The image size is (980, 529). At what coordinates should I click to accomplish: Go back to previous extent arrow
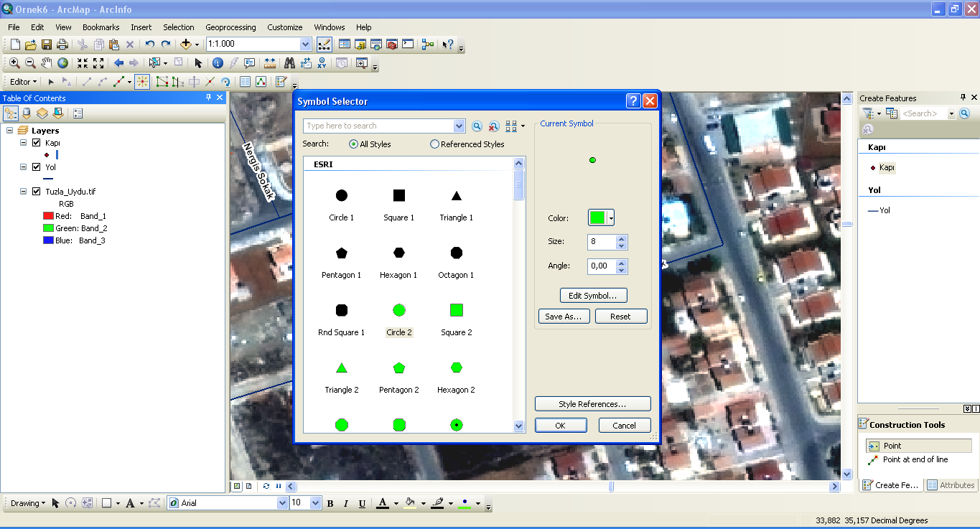pyautogui.click(x=118, y=63)
